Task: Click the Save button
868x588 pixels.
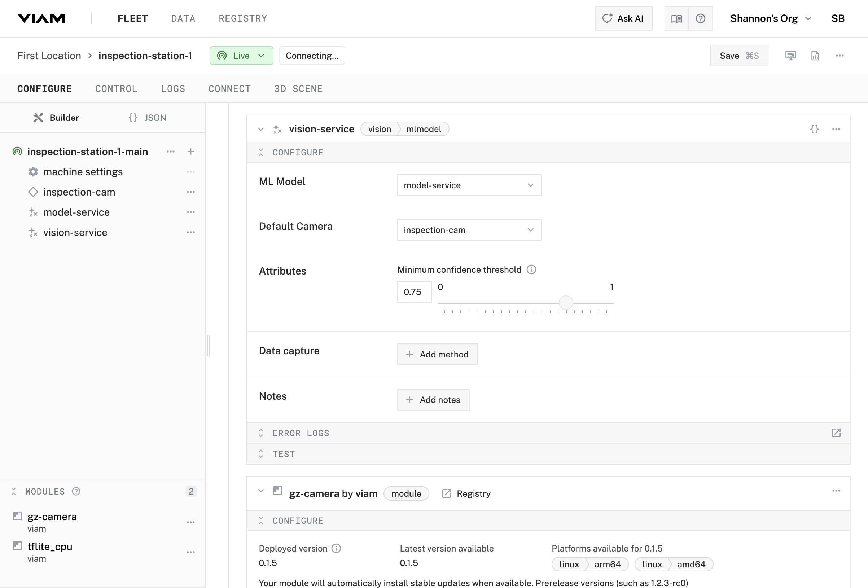Action: coord(738,56)
